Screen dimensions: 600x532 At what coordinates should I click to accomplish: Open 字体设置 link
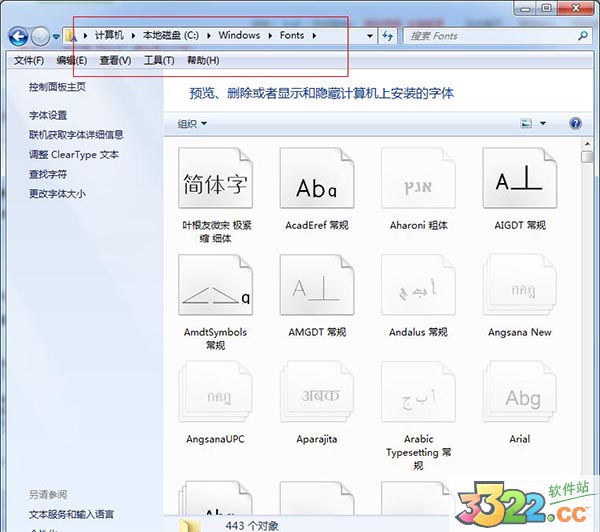click(x=48, y=115)
